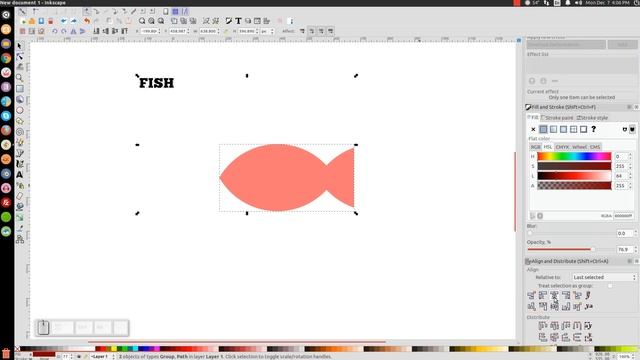Viewport: 640px width, 360px height.
Task: Click the salmon fish shape on canvas
Action: pyautogui.click(x=287, y=178)
